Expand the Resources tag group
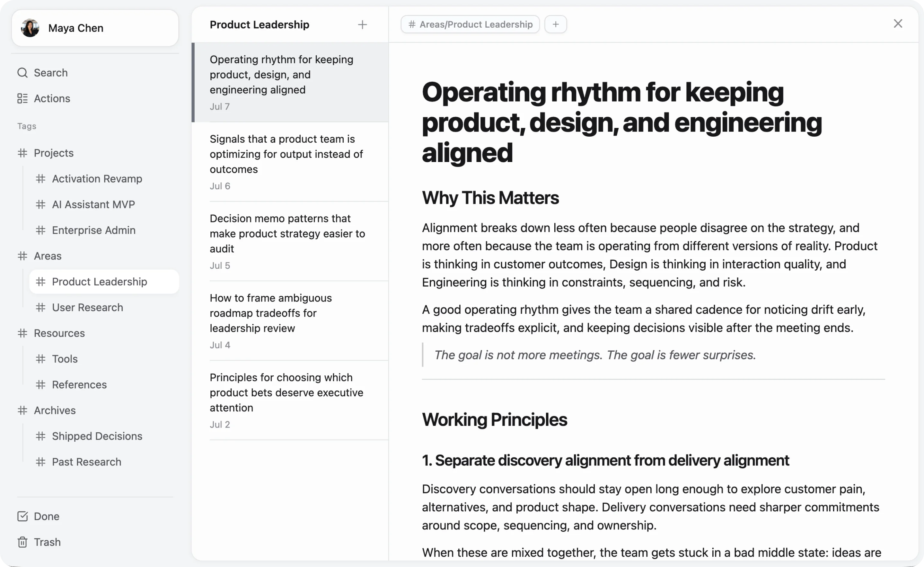 pos(59,333)
